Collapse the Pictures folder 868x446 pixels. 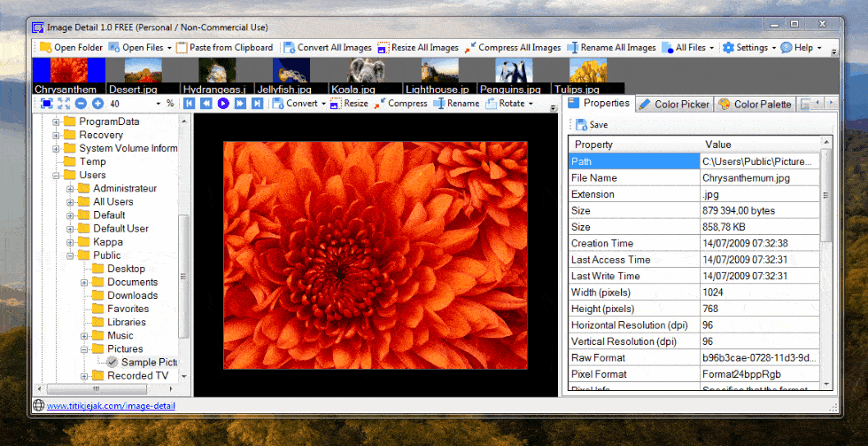click(84, 349)
